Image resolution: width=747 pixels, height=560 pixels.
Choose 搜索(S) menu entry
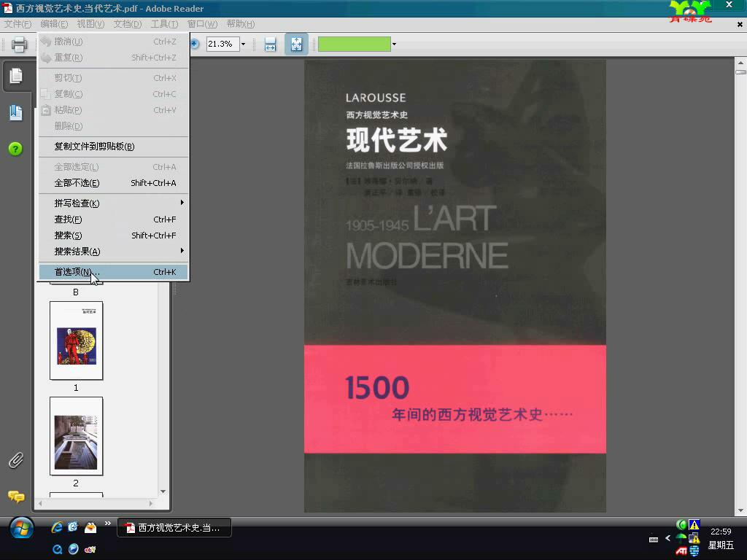point(113,236)
